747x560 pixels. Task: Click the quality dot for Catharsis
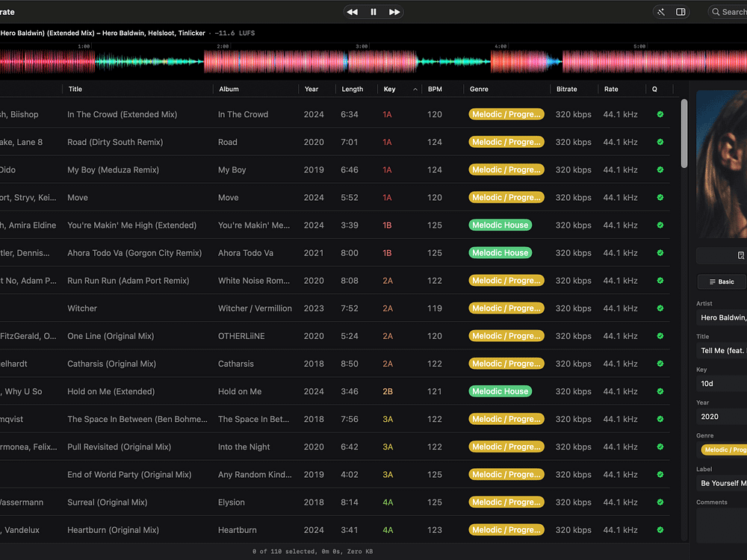(x=660, y=364)
